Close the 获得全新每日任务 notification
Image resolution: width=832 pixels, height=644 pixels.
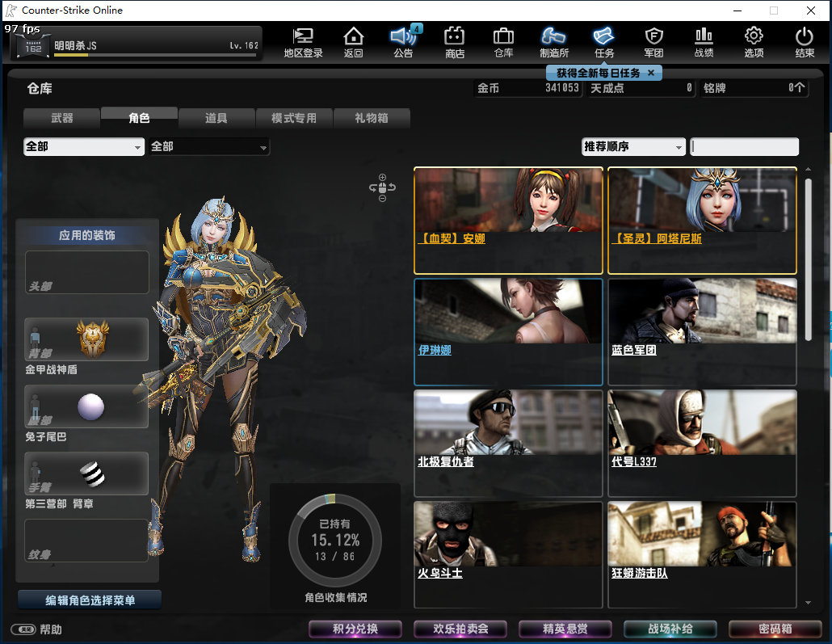(651, 73)
